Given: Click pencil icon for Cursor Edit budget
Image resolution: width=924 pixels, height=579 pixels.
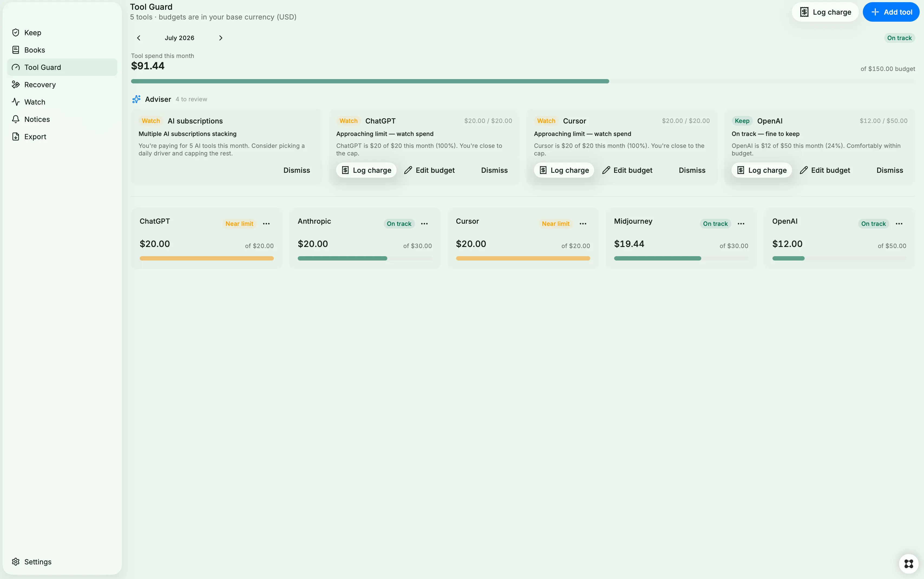Looking at the screenshot, I should [x=606, y=170].
